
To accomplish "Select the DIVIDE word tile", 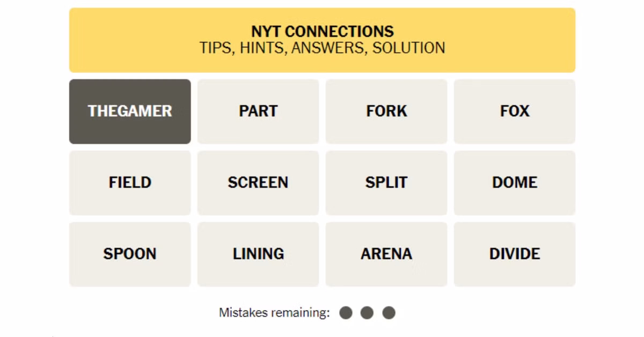I will 515,254.
